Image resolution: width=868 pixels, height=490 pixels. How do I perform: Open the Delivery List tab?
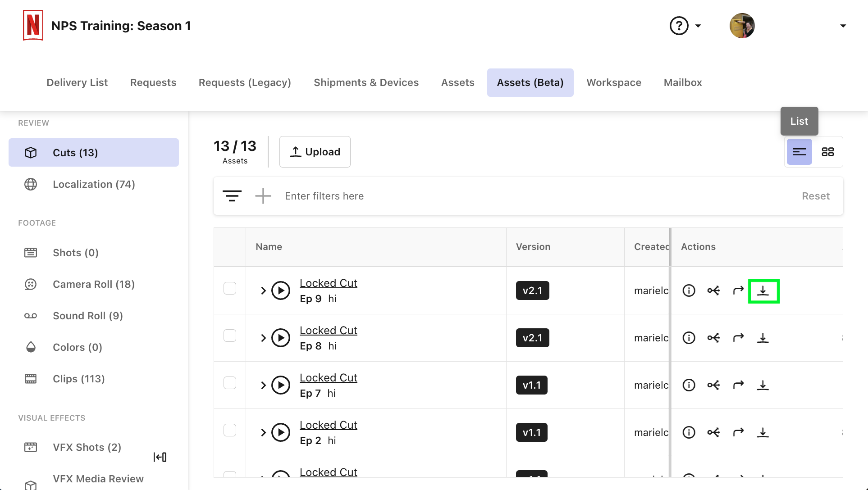pyautogui.click(x=77, y=82)
